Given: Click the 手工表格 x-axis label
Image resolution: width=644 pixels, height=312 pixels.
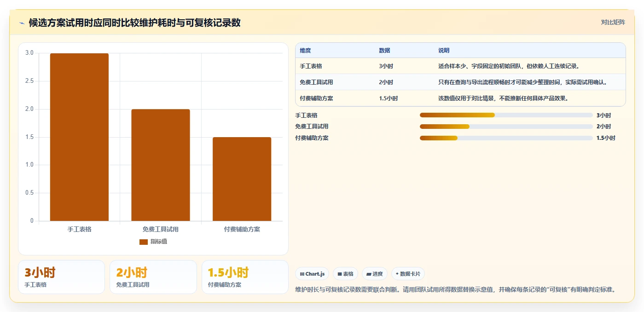Looking at the screenshot, I should tap(79, 229).
